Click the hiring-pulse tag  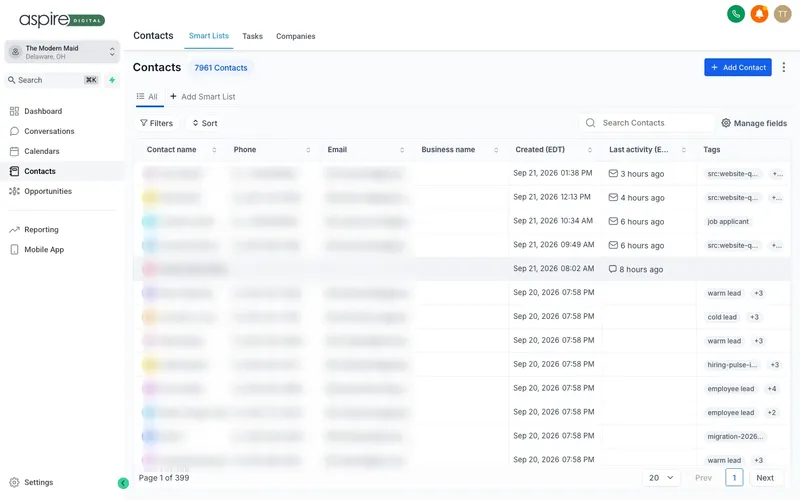pos(732,365)
